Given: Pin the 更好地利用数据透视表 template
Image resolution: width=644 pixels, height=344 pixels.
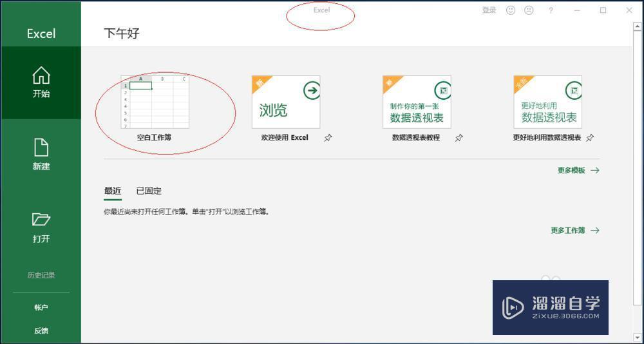Looking at the screenshot, I should (x=590, y=138).
